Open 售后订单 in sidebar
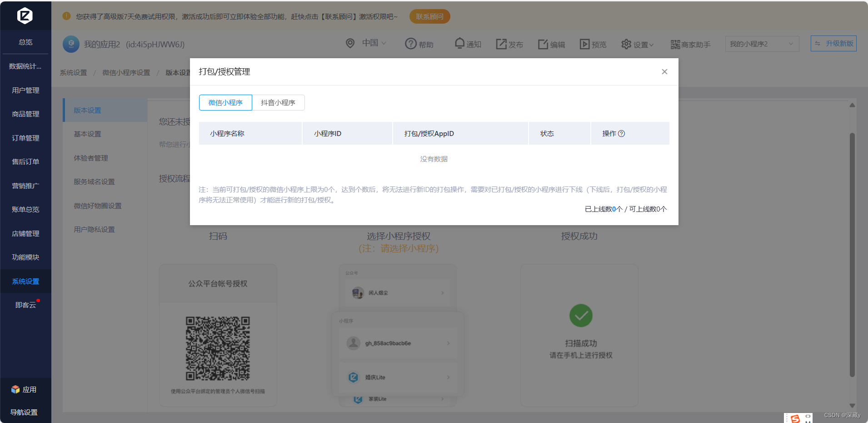Screen dimensions: 868x423 (25, 161)
